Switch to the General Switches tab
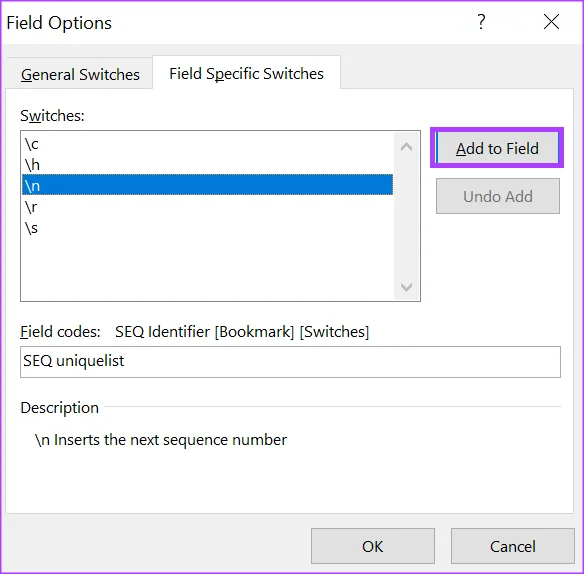The height and width of the screenshot is (574, 584). [80, 74]
